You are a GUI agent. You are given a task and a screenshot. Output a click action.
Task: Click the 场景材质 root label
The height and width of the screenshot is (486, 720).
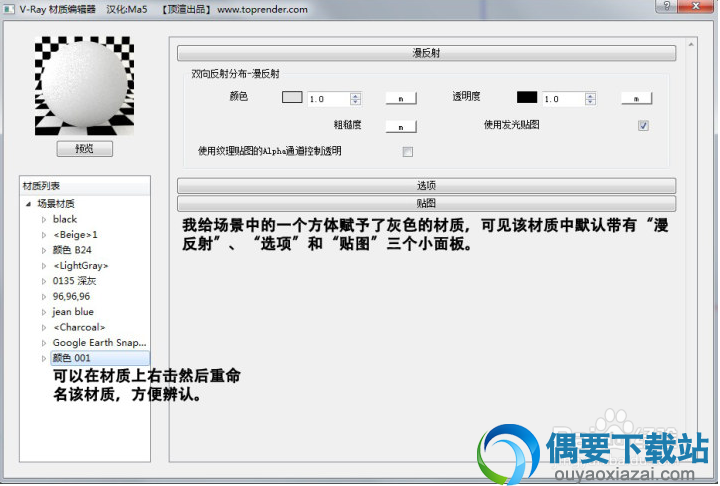click(56, 204)
